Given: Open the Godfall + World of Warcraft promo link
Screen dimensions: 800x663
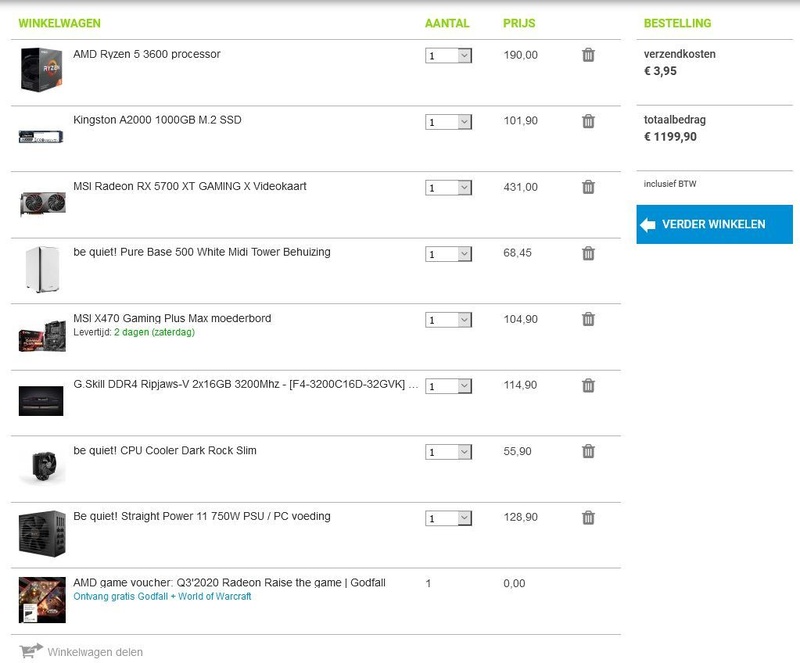Looking at the screenshot, I should (162, 596).
